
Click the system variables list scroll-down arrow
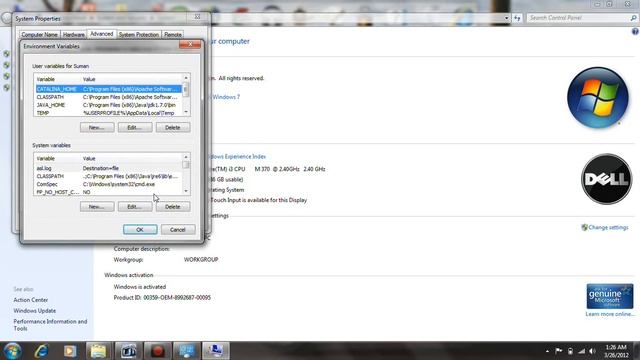point(186,191)
